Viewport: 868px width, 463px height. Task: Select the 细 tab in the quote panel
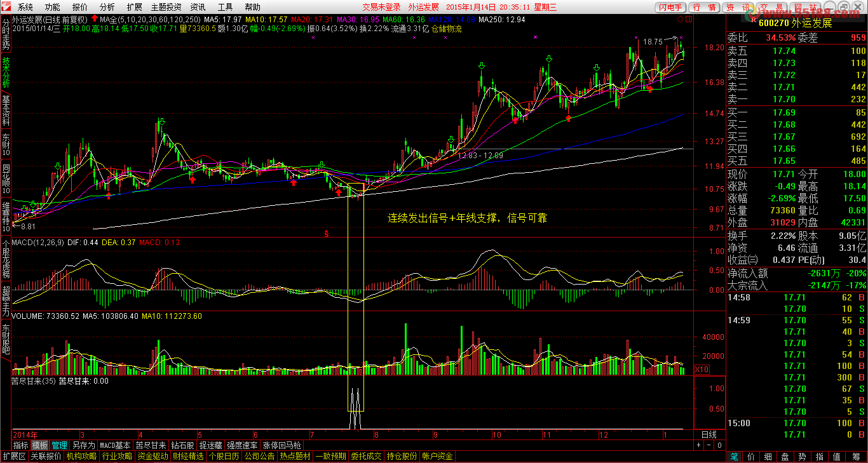[768, 456]
